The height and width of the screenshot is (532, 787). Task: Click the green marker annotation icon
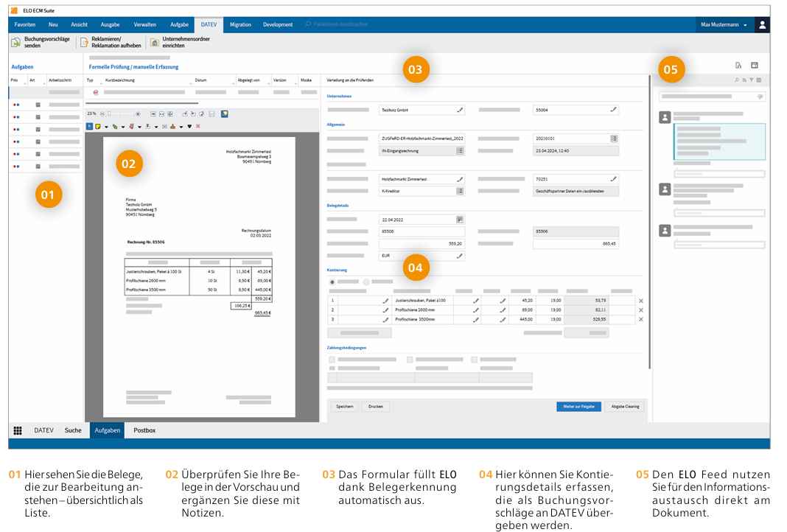click(x=114, y=127)
